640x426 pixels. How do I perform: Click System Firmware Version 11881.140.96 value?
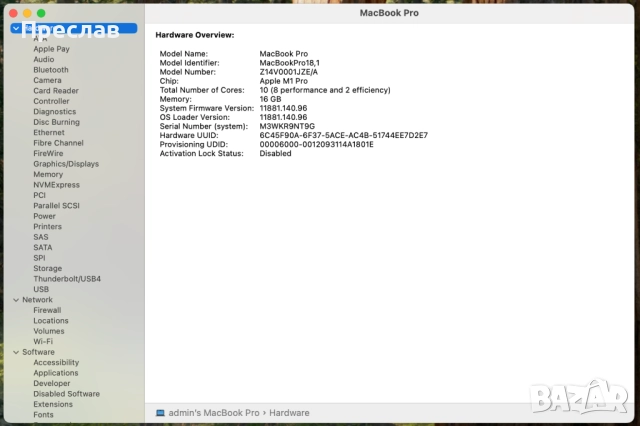(283, 109)
